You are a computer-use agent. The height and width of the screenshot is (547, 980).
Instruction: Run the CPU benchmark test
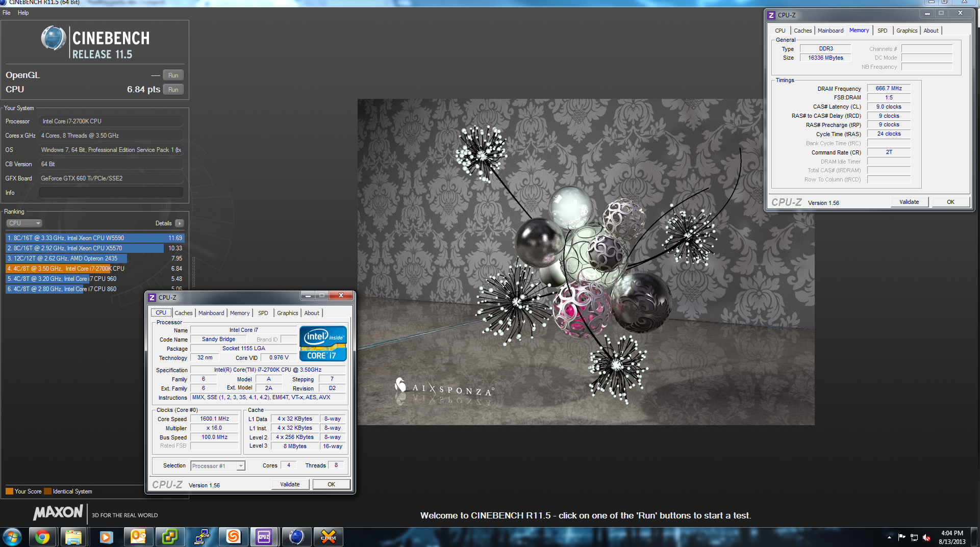click(173, 90)
